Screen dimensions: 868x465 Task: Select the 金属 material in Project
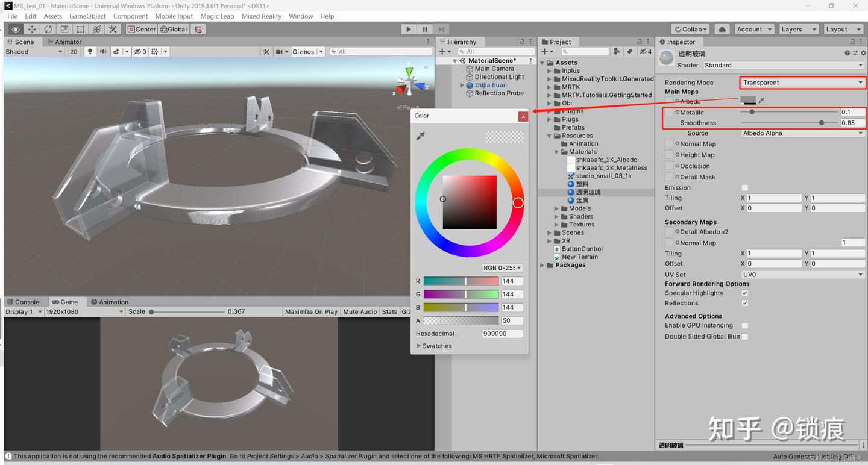click(582, 200)
